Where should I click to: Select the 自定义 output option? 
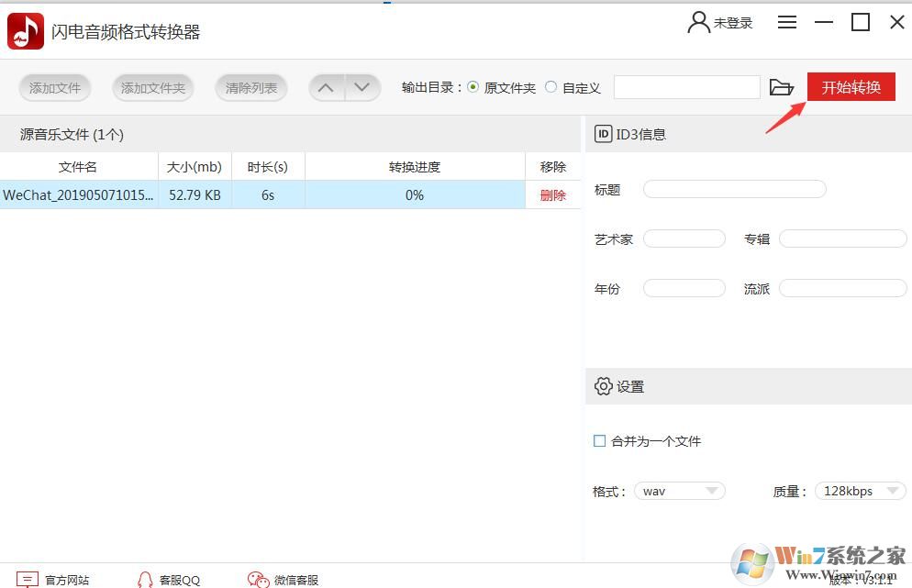pyautogui.click(x=551, y=87)
